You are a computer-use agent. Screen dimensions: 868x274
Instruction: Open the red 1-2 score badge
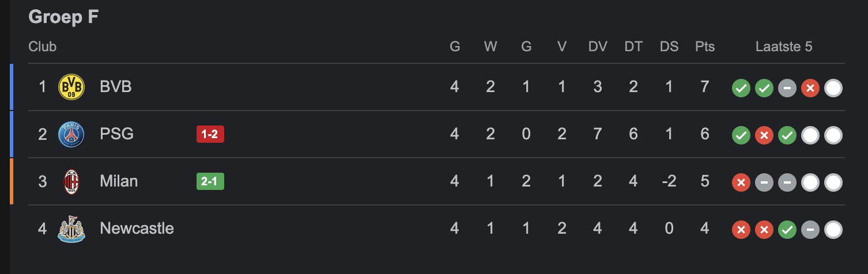(210, 134)
